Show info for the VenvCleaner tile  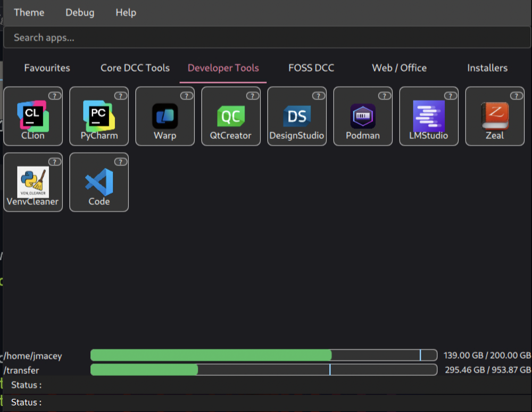pyautogui.click(x=54, y=162)
